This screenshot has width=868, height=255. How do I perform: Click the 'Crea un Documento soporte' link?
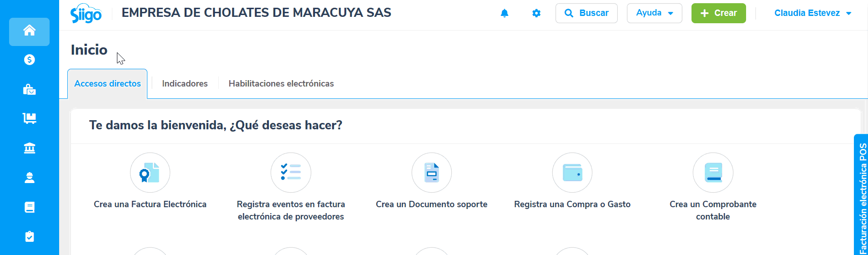pyautogui.click(x=431, y=204)
